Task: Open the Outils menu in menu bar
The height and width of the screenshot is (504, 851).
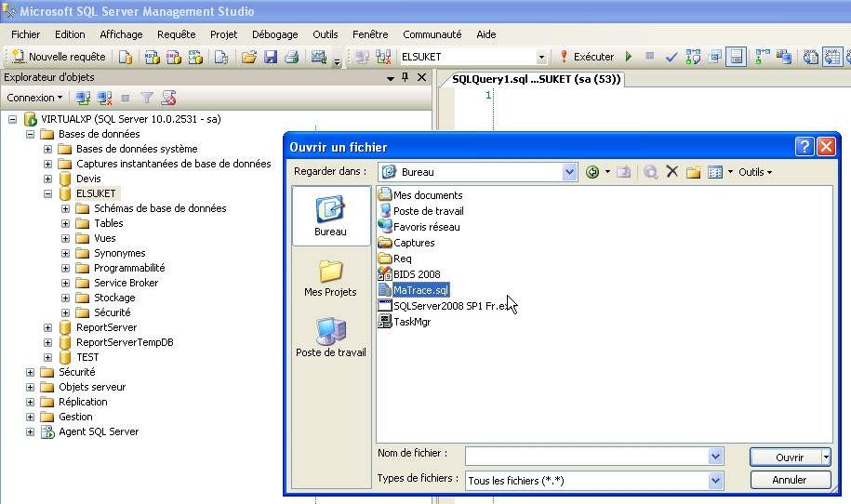Action: click(325, 34)
